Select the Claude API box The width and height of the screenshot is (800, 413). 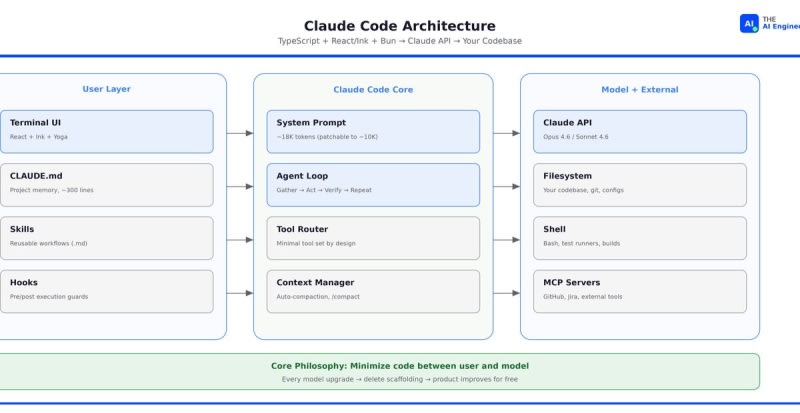640,131
